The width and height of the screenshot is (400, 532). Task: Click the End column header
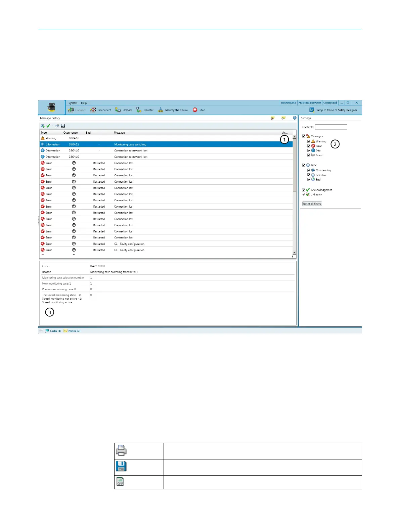(x=88, y=133)
